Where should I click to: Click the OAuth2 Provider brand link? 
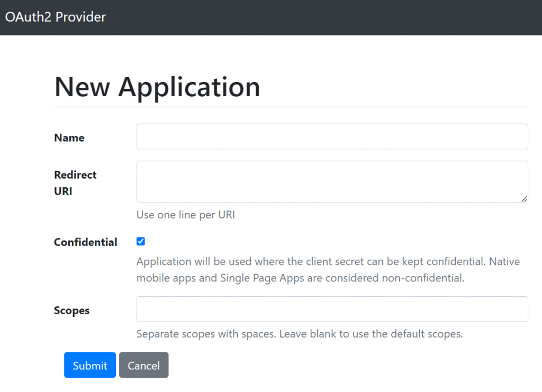point(56,17)
